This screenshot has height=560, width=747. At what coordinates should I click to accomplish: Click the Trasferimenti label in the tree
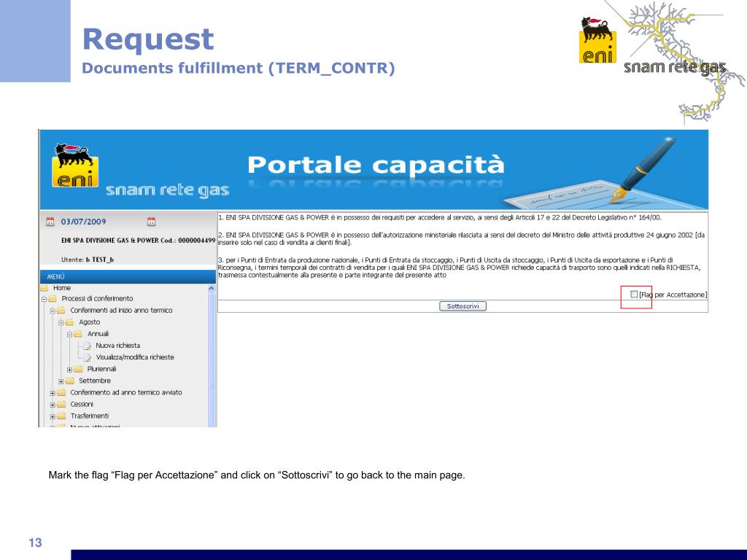pyautogui.click(x=90, y=416)
